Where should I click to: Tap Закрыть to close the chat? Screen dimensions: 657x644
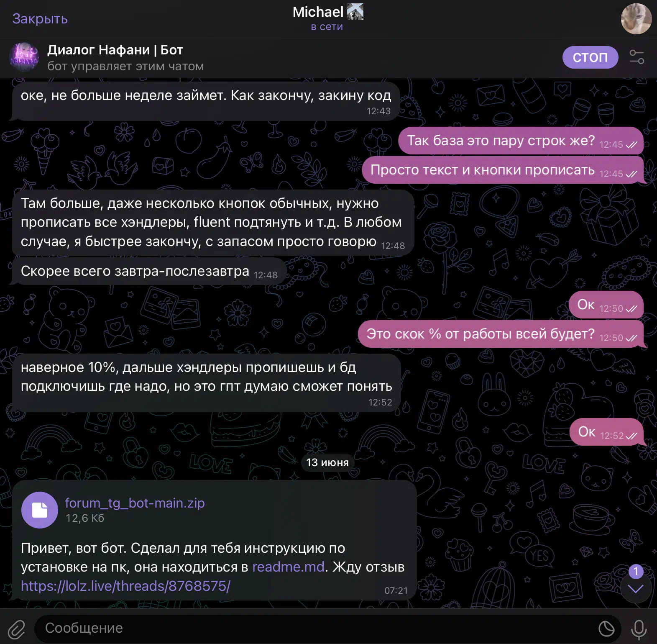pyautogui.click(x=40, y=19)
